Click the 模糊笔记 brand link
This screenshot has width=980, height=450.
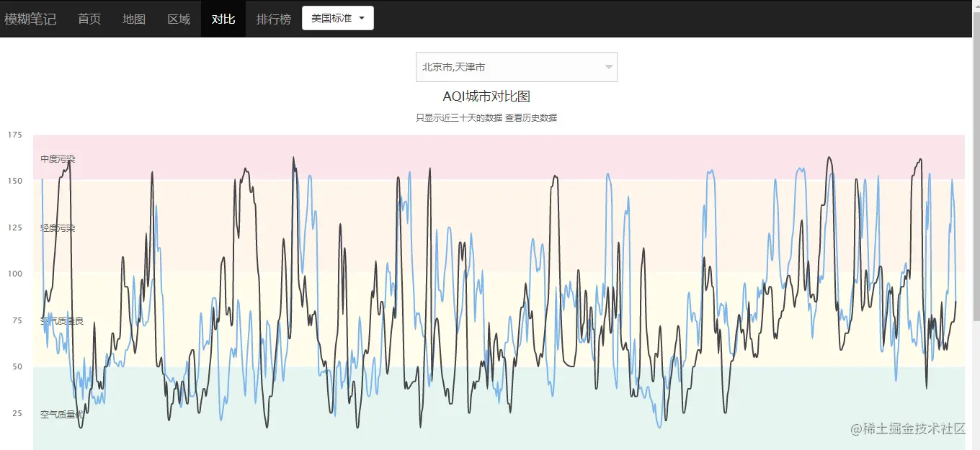click(x=30, y=19)
